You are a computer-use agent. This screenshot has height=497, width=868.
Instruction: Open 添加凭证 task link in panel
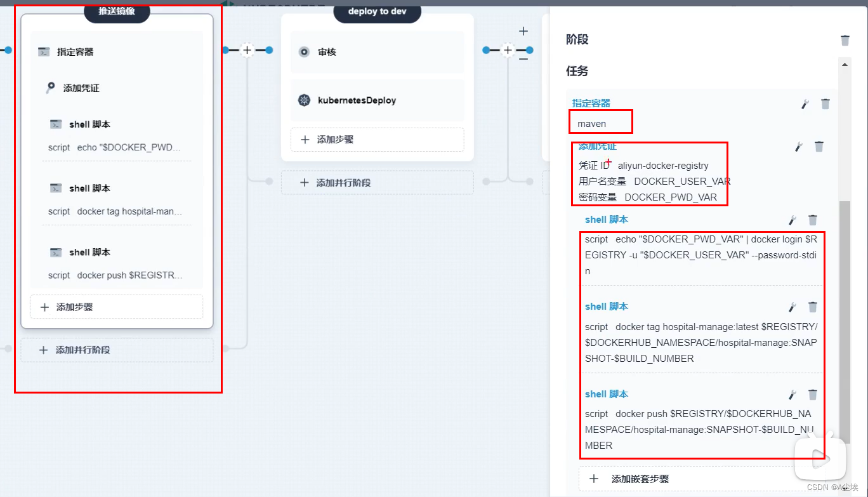tap(598, 146)
